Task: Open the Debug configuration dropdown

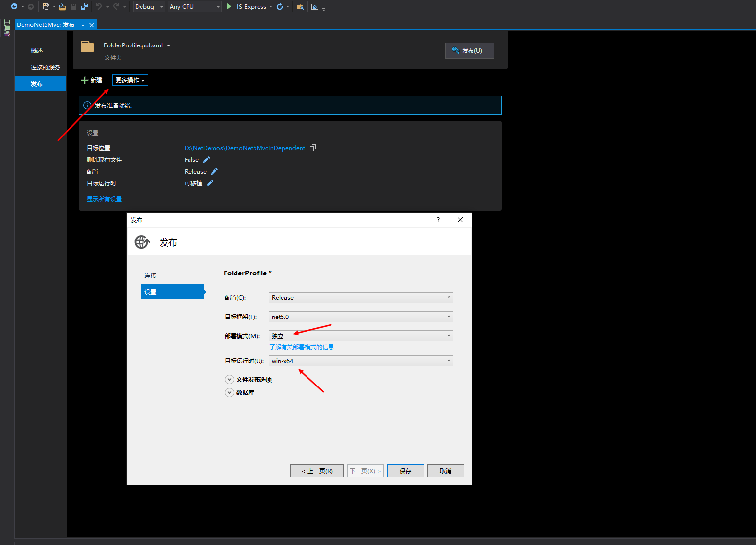Action: [148, 6]
